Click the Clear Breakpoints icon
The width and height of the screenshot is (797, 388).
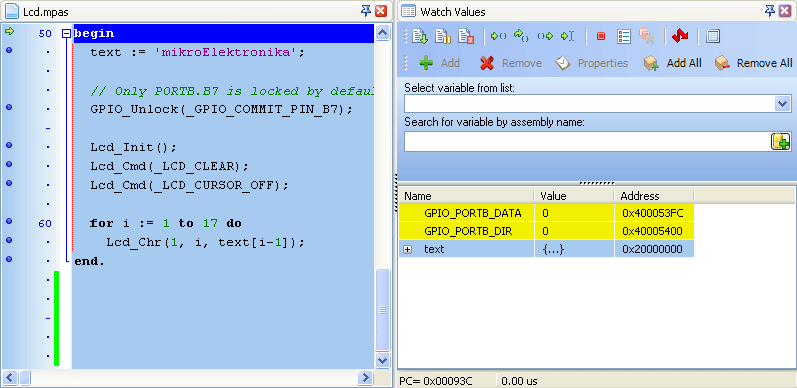(646, 36)
